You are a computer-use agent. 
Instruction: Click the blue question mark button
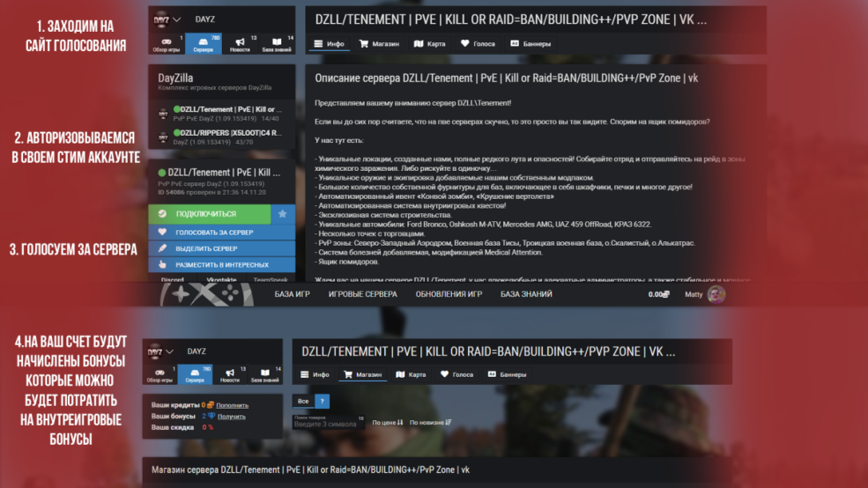tap(323, 401)
